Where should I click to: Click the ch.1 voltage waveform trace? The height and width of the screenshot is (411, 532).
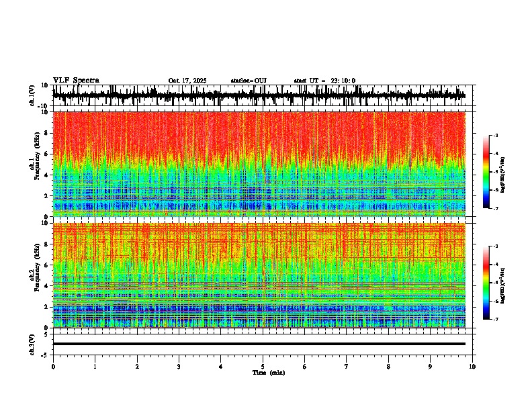[x=259, y=95]
